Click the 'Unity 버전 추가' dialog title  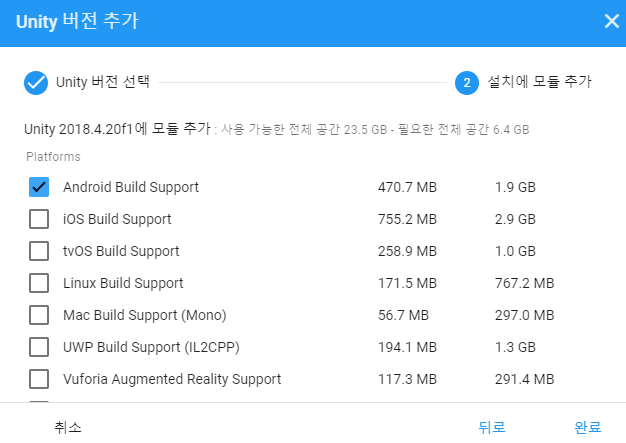[x=77, y=21]
